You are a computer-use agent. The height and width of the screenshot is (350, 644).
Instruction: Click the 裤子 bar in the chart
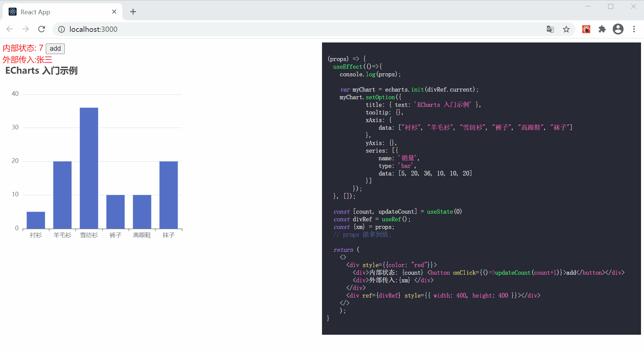click(x=116, y=212)
